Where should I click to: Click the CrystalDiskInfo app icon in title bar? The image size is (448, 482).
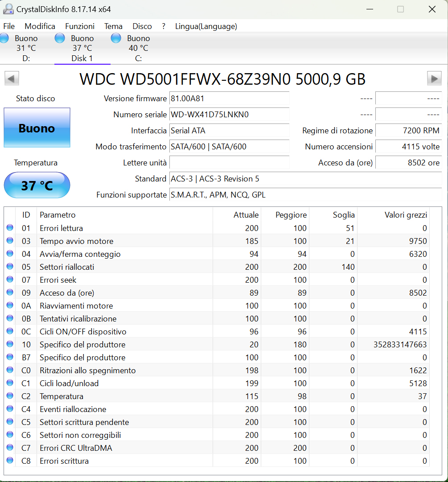click(8, 9)
